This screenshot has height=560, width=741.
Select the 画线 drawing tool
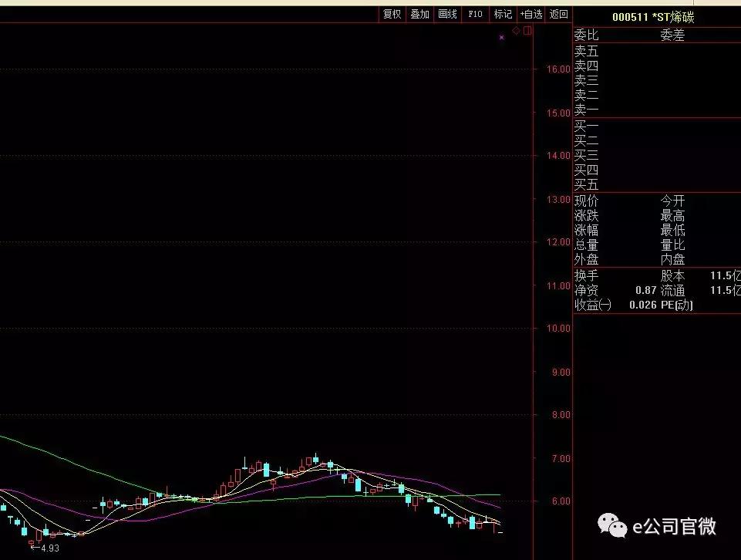[447, 14]
